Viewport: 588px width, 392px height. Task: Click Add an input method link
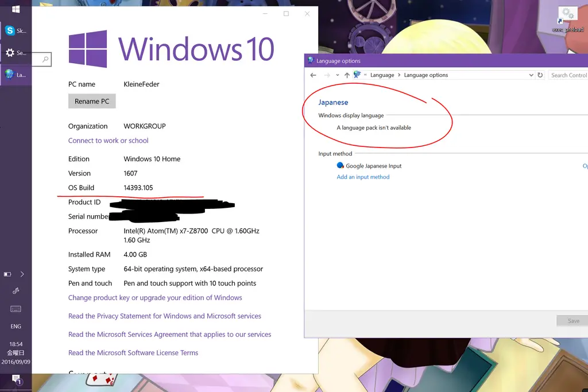363,177
